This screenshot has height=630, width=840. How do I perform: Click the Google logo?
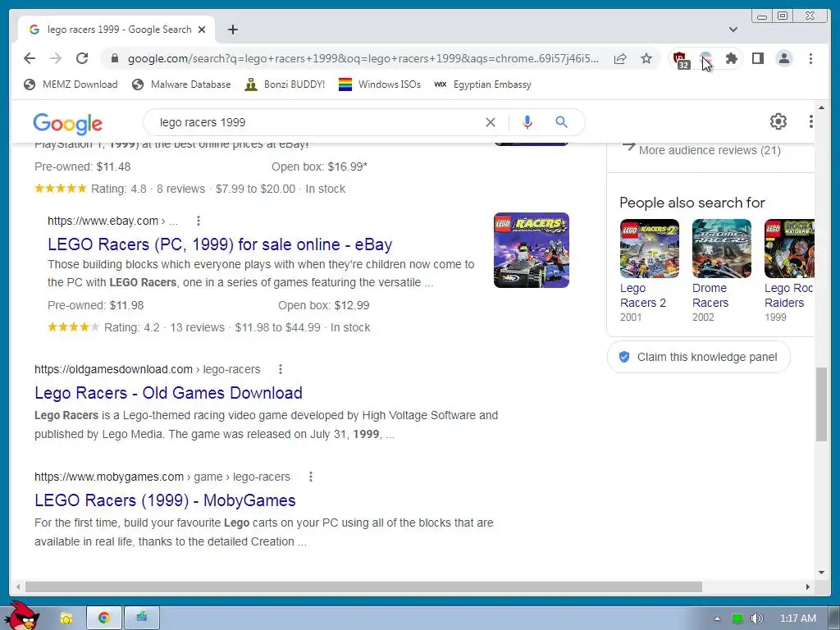click(x=67, y=123)
